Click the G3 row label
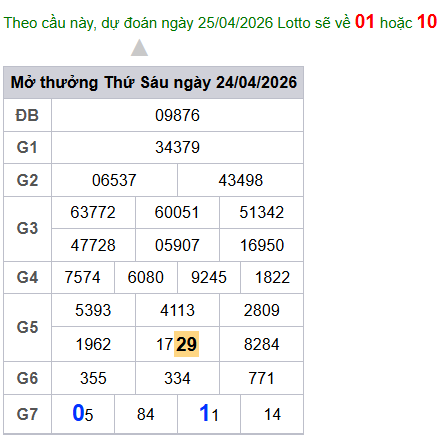Image resolution: width=440 pixels, height=440 pixels. click(27, 228)
